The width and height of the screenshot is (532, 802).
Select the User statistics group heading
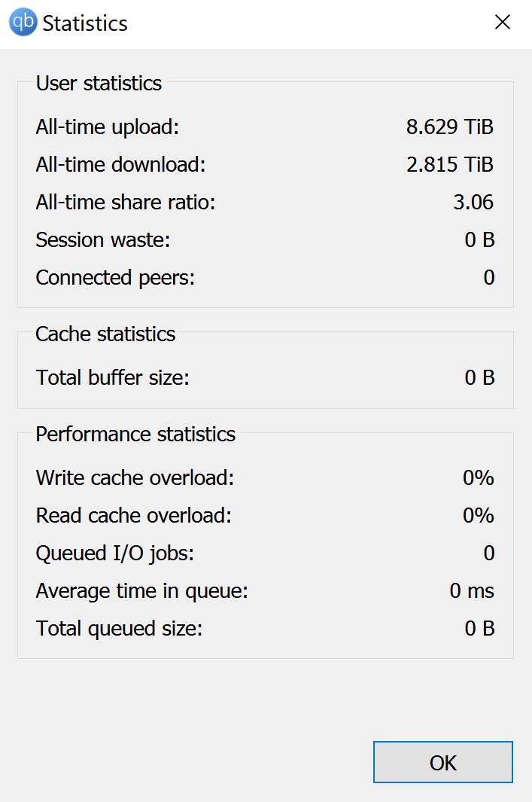coord(99,83)
